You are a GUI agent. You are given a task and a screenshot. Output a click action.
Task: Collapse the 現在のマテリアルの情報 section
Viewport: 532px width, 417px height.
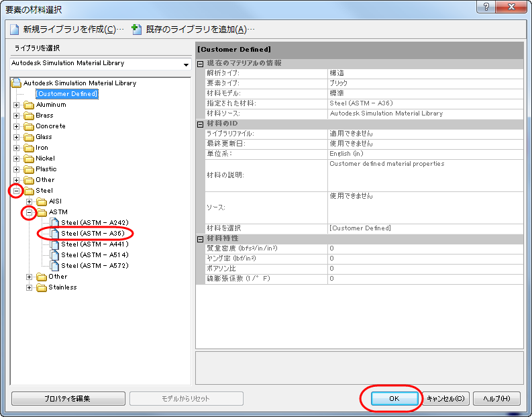(x=201, y=64)
